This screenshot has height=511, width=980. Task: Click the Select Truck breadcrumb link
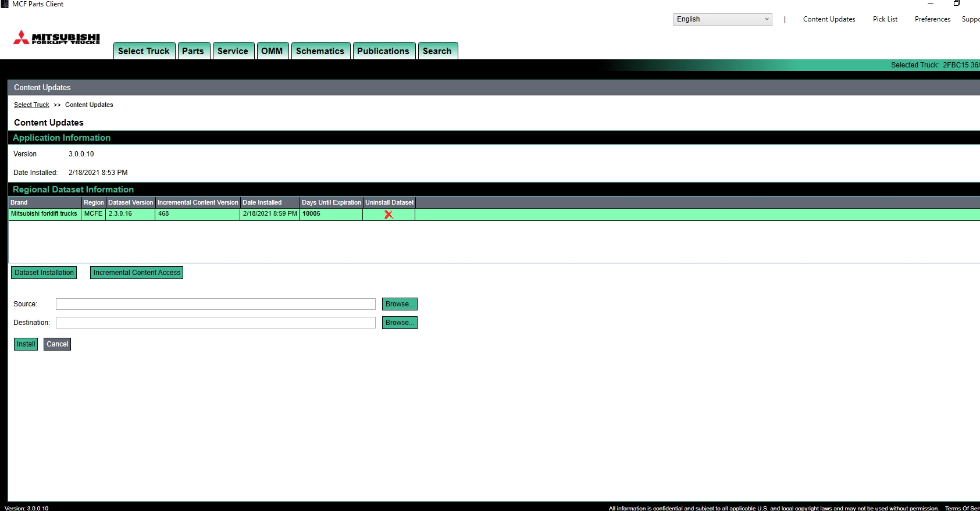click(31, 105)
